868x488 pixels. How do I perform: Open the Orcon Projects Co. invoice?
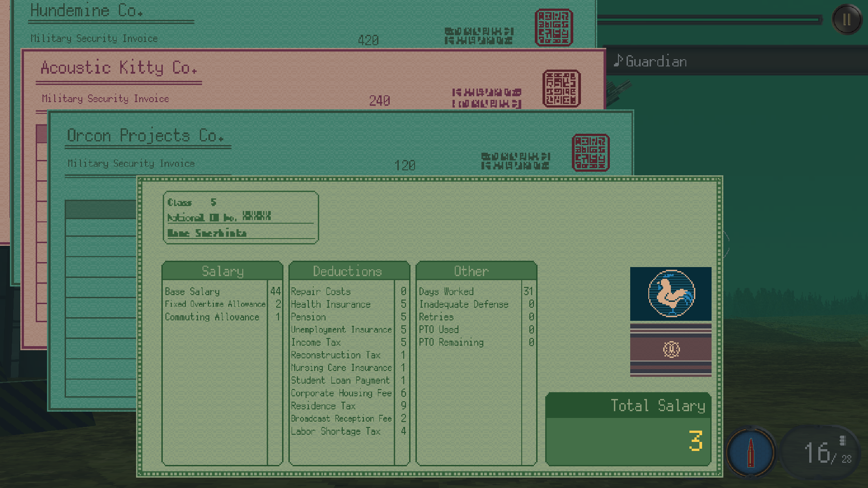tap(145, 136)
